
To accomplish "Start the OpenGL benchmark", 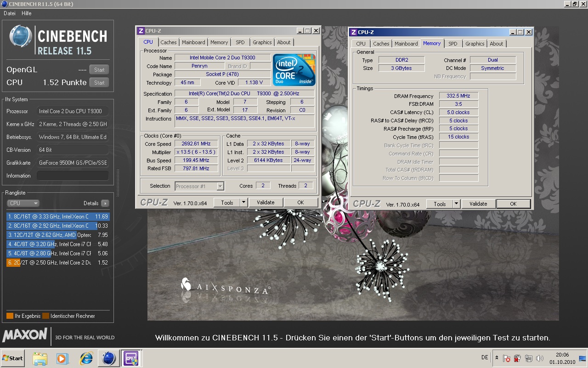I will pos(99,70).
